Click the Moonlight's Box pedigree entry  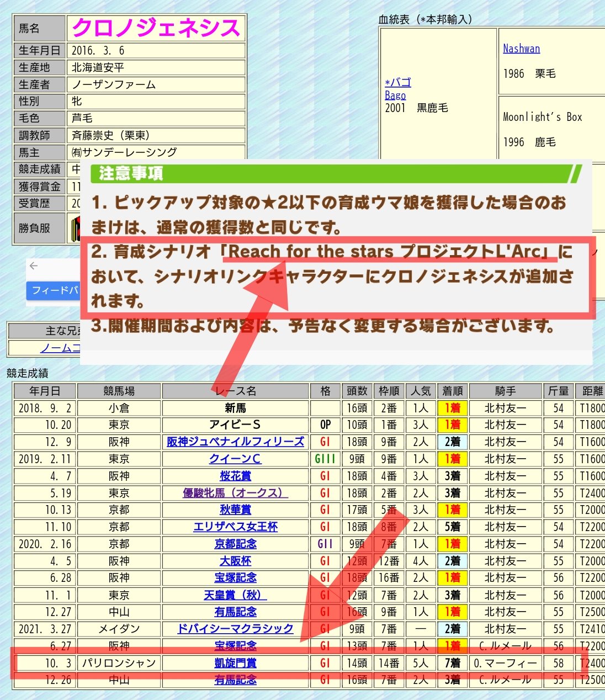[x=543, y=117]
